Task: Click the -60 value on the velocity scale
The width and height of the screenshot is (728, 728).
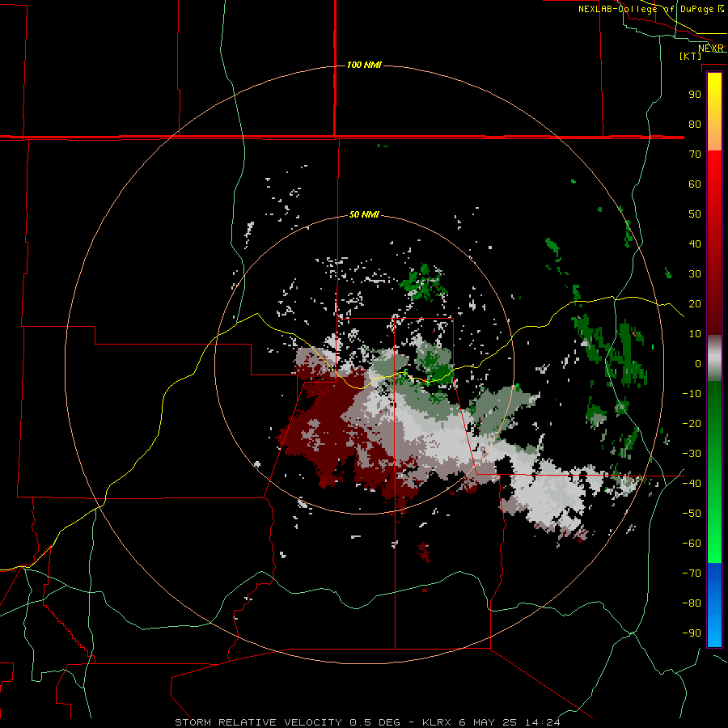Action: [692, 544]
